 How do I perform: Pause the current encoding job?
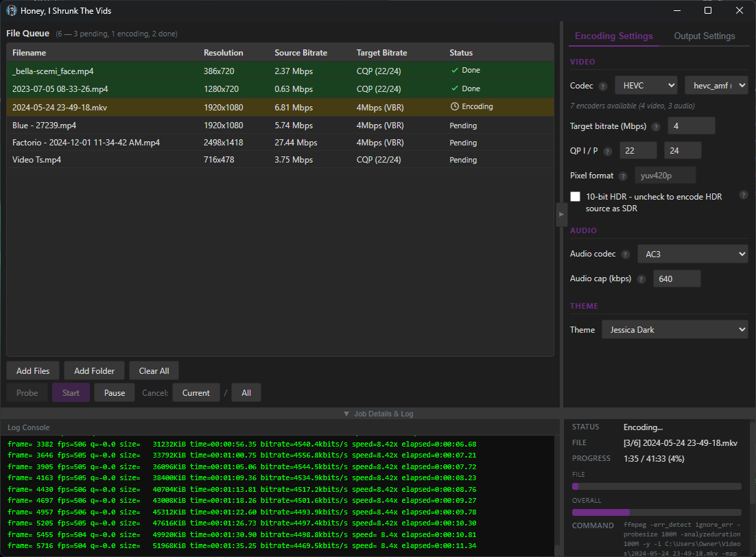click(115, 393)
